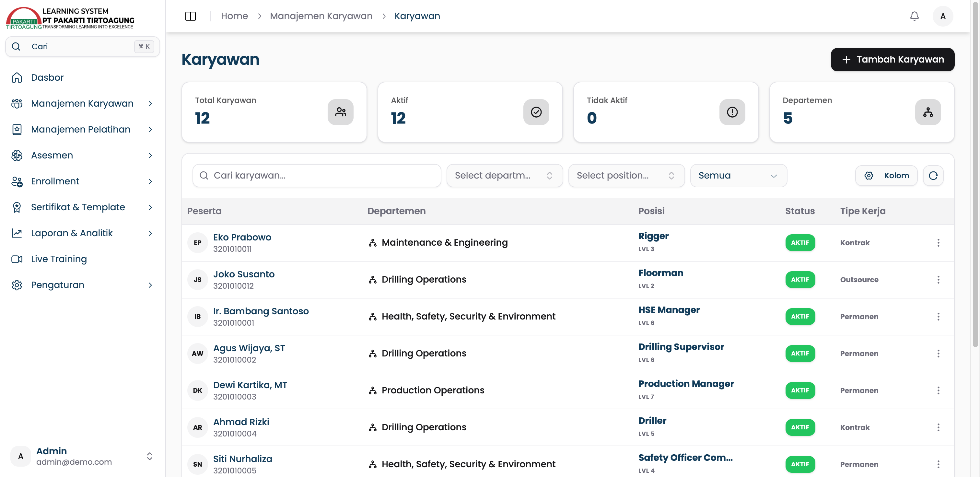Expand the Manajemen Pelatihan submenu chevron
Screen dimensions: 980x477
click(150, 129)
